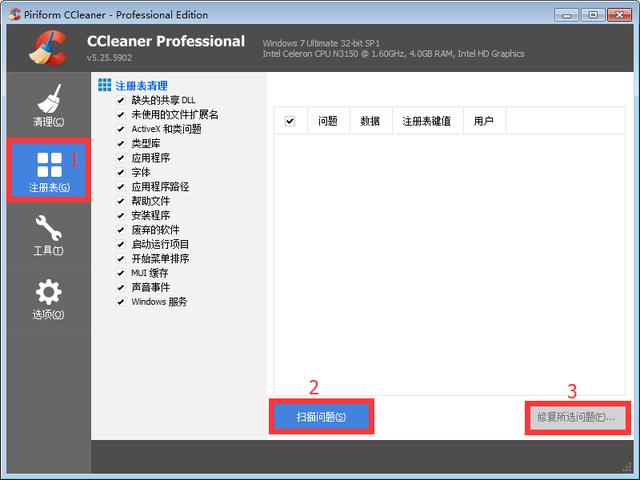Click the title bar CCleaner icon
This screenshot has width=640, height=480.
point(15,14)
